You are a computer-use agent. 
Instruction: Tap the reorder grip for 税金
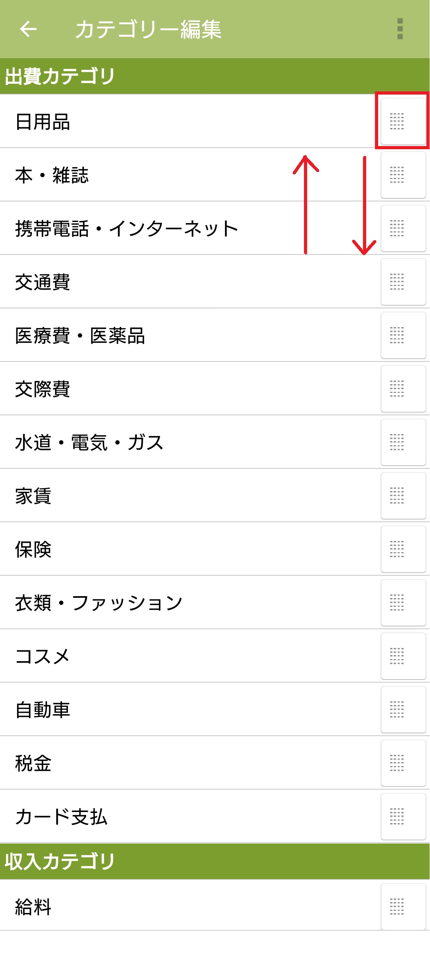(403, 763)
